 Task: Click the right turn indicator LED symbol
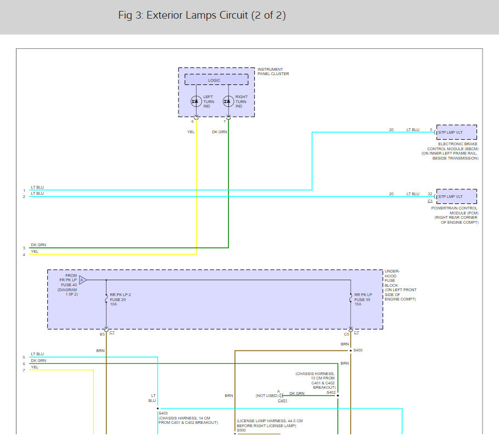228,101
